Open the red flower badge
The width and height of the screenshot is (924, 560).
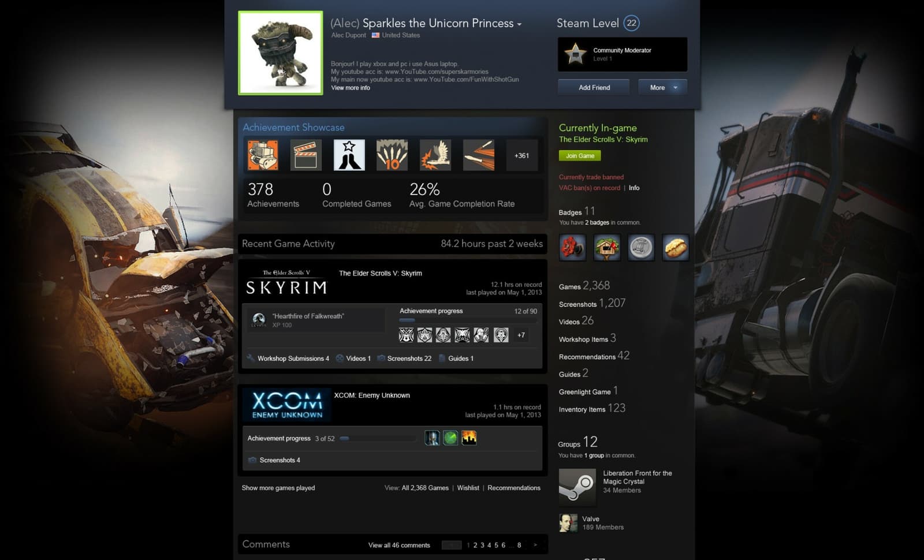(572, 248)
